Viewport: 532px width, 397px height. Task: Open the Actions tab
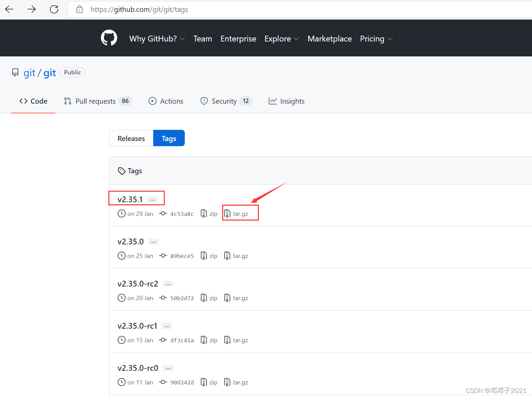tap(166, 101)
